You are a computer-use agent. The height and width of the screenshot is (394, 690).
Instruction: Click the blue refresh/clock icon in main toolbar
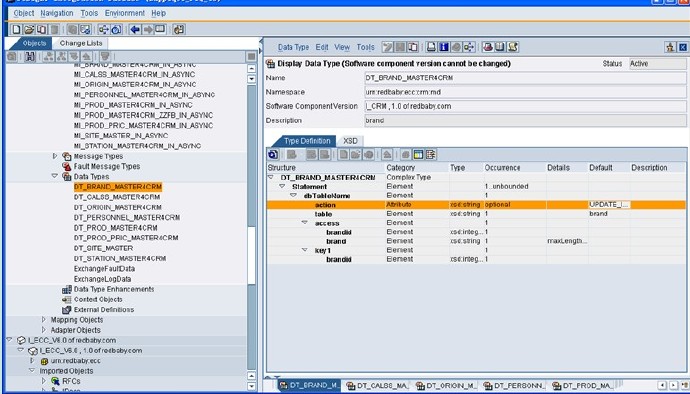click(x=116, y=29)
